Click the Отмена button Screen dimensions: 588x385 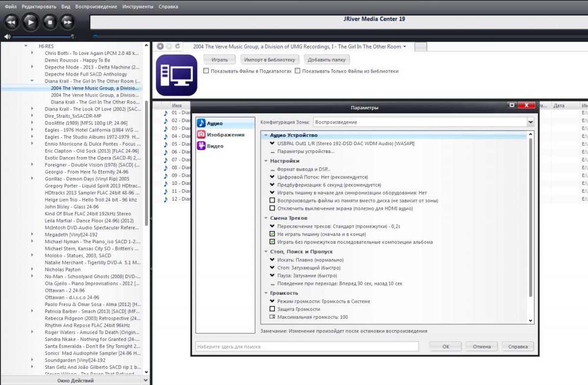tap(482, 346)
